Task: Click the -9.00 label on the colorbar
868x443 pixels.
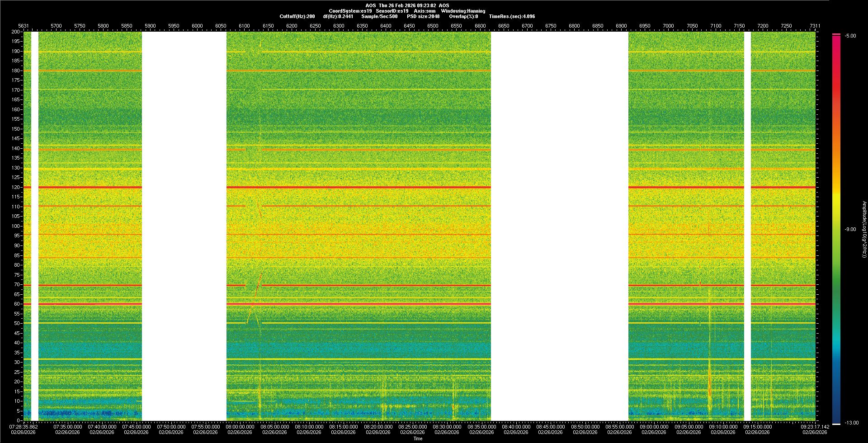Action: point(850,229)
